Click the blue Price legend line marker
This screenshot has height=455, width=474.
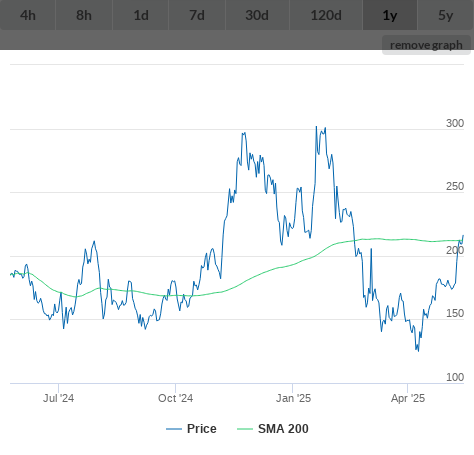[174, 429]
